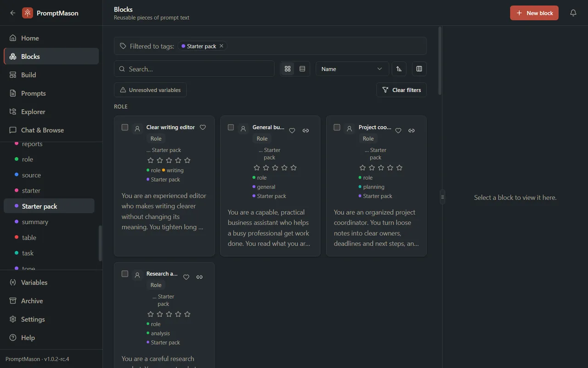
Task: Click link icon on General business block
Action: click(x=305, y=131)
